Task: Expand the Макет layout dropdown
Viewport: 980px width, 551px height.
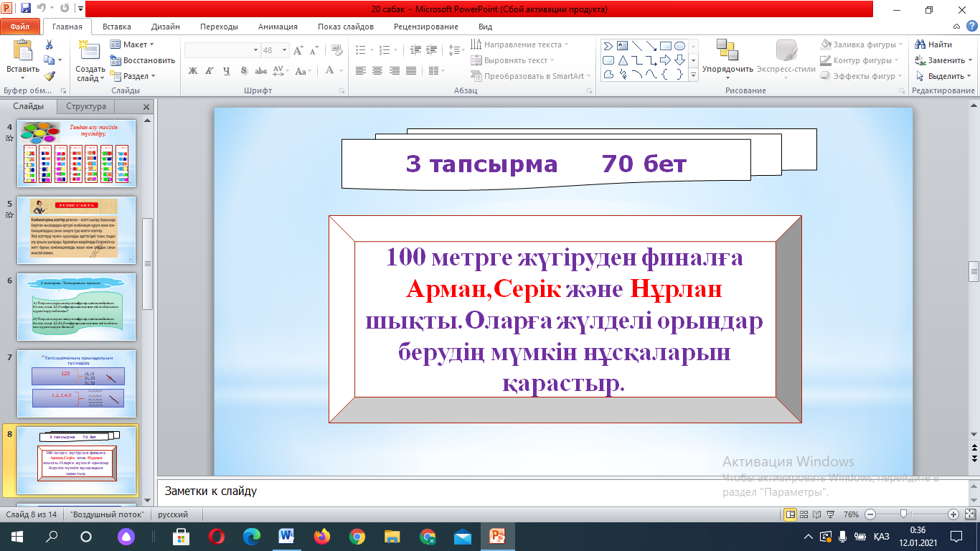Action: coord(133,44)
